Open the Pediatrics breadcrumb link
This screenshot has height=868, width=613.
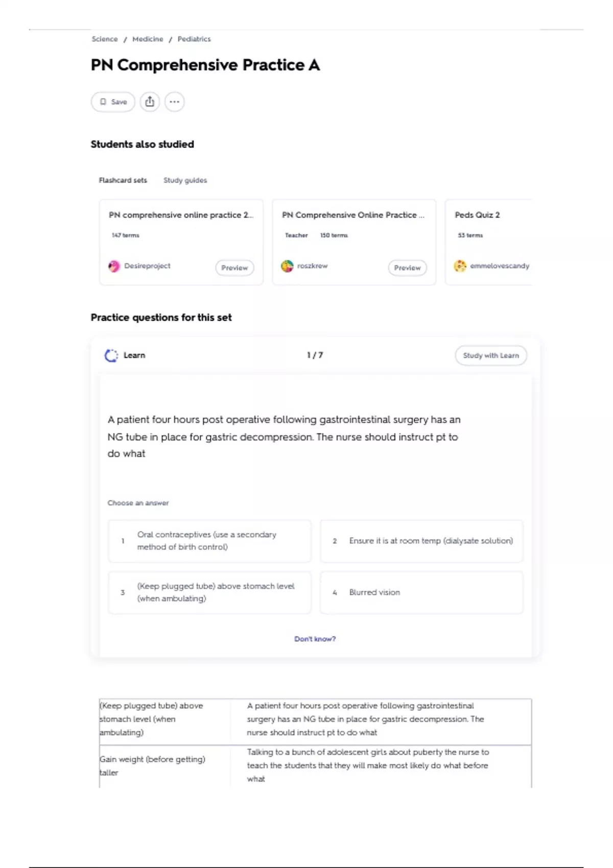point(194,39)
